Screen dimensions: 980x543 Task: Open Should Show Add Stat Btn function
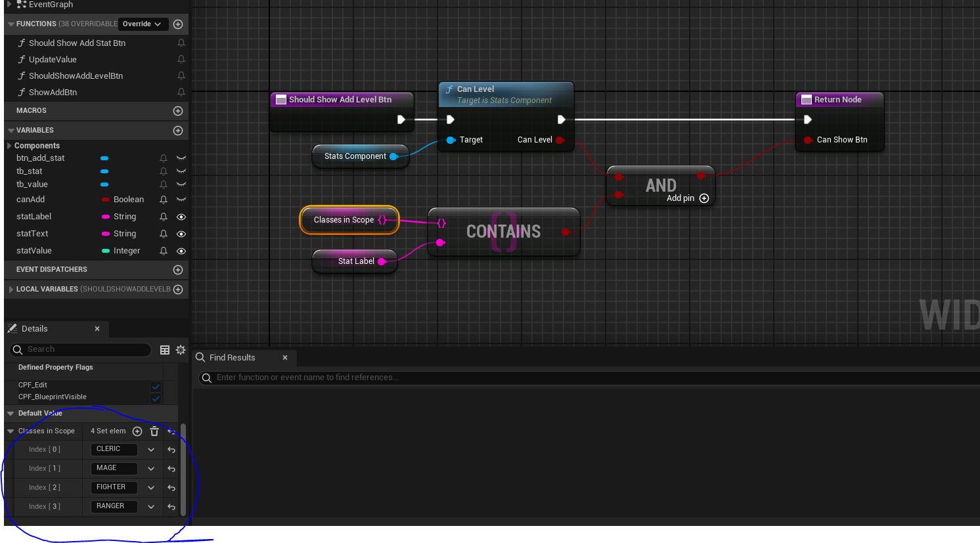click(x=77, y=43)
